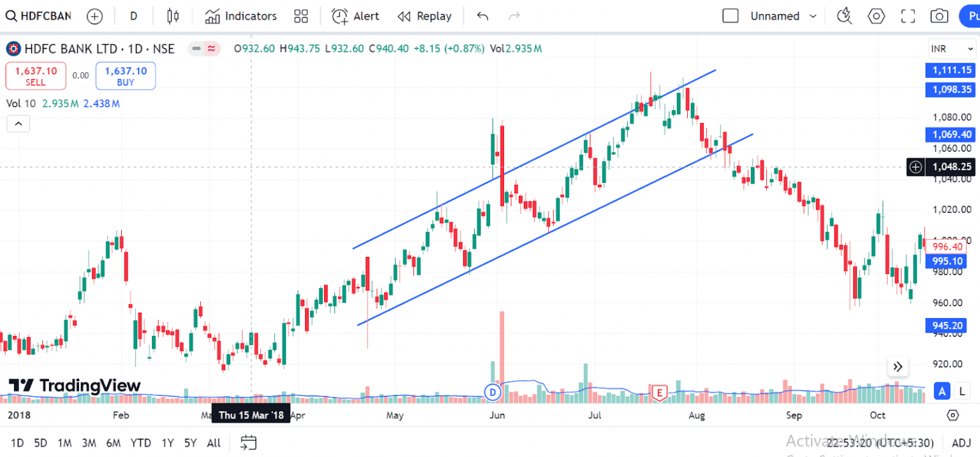Disable the A auto-scale toggle
Screen dimensions: 980x457
coord(942,391)
